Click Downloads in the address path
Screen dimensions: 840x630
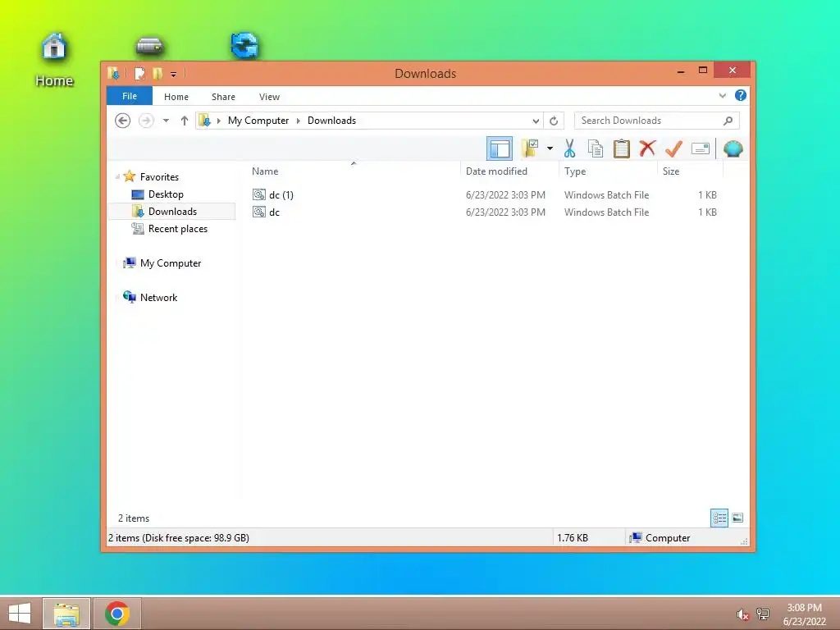click(x=331, y=121)
